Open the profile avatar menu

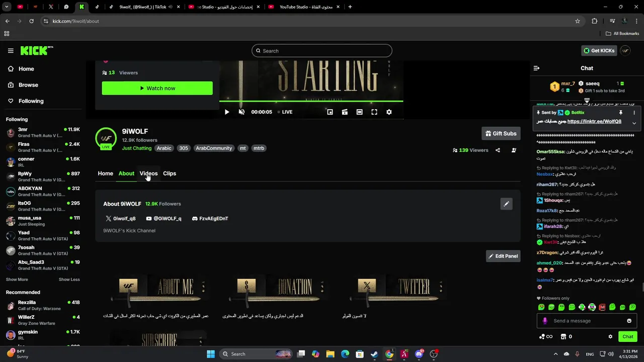[x=625, y=51]
